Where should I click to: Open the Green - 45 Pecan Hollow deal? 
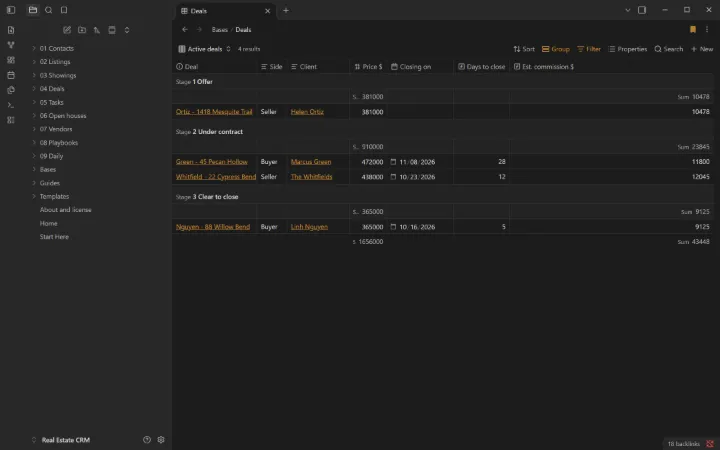tap(212, 162)
